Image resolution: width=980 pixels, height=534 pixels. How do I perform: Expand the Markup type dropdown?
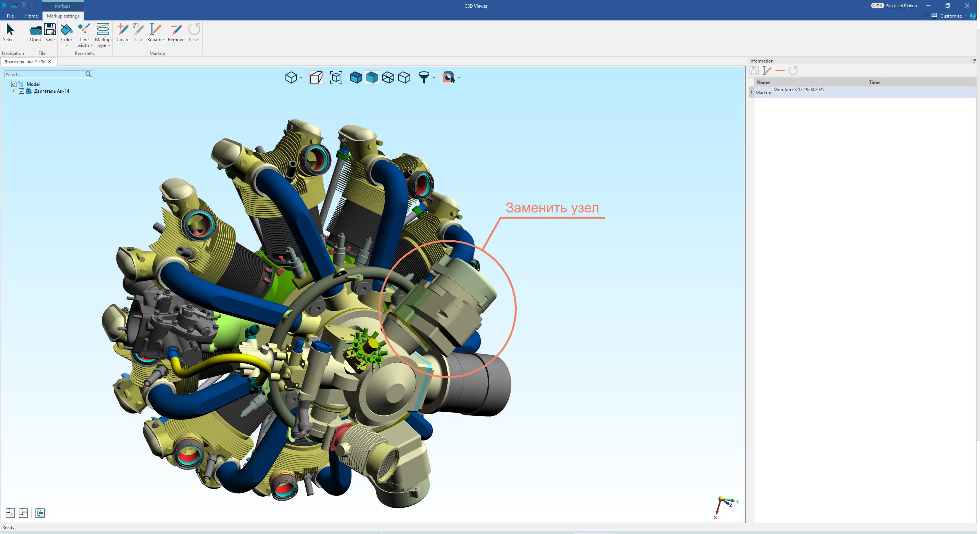103,35
